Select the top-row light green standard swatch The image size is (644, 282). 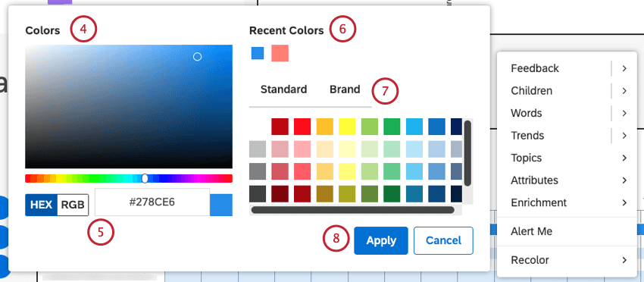click(x=369, y=127)
